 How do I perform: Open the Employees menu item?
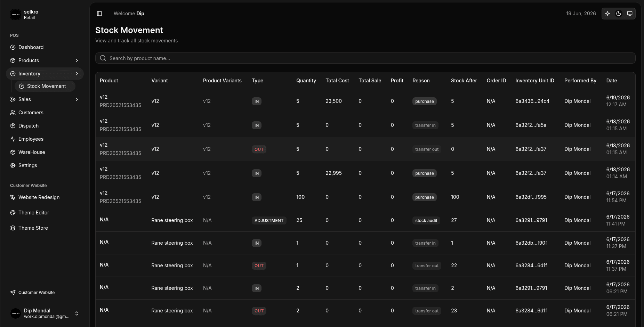click(x=45, y=139)
